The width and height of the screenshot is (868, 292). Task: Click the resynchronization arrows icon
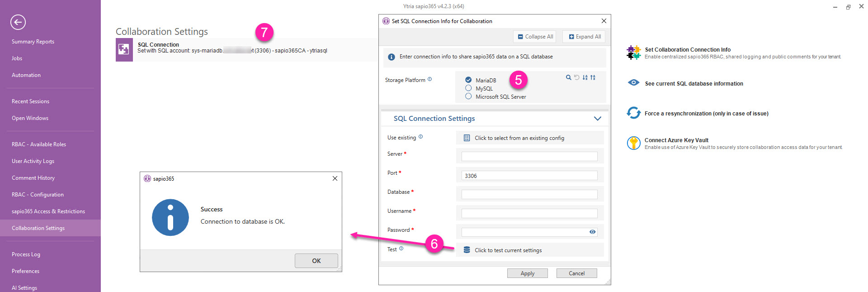click(x=634, y=113)
